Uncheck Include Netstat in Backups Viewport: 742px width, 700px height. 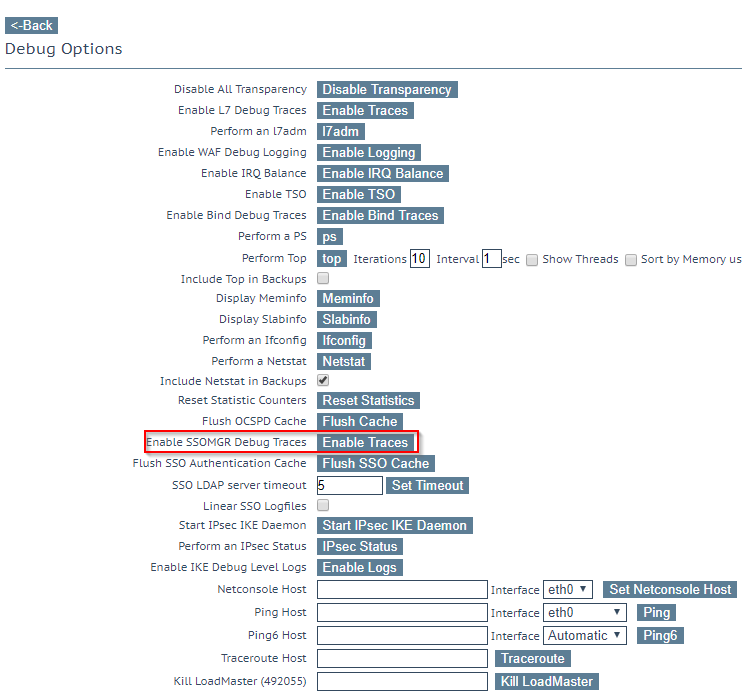(323, 380)
